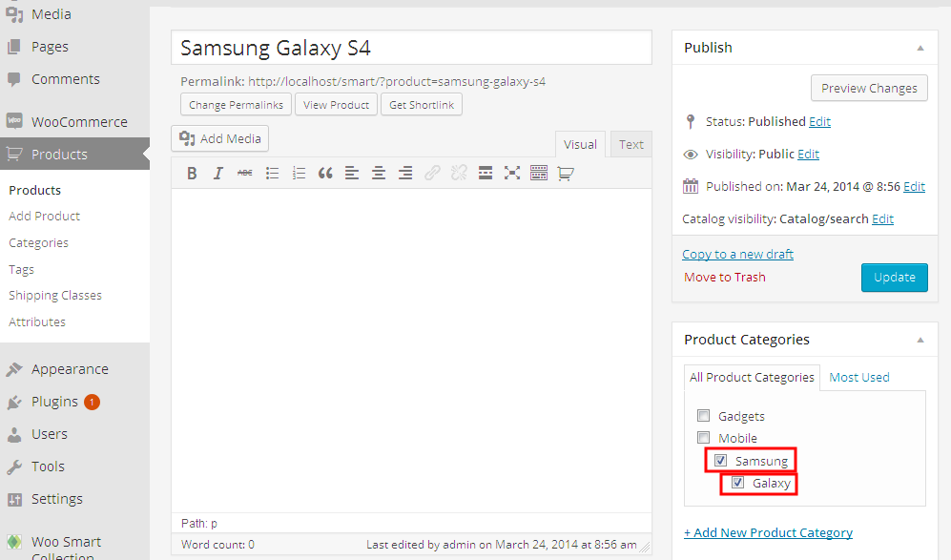
Task: Toggle bold formatting in editor toolbar
Action: pos(192,174)
